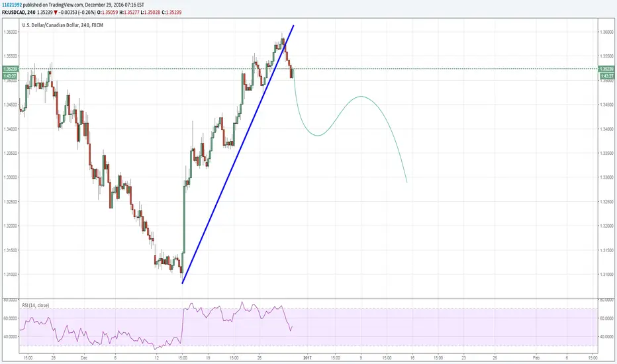Click the '28' date label on time axis
Viewport: 617px width, 364px height.
(53, 358)
